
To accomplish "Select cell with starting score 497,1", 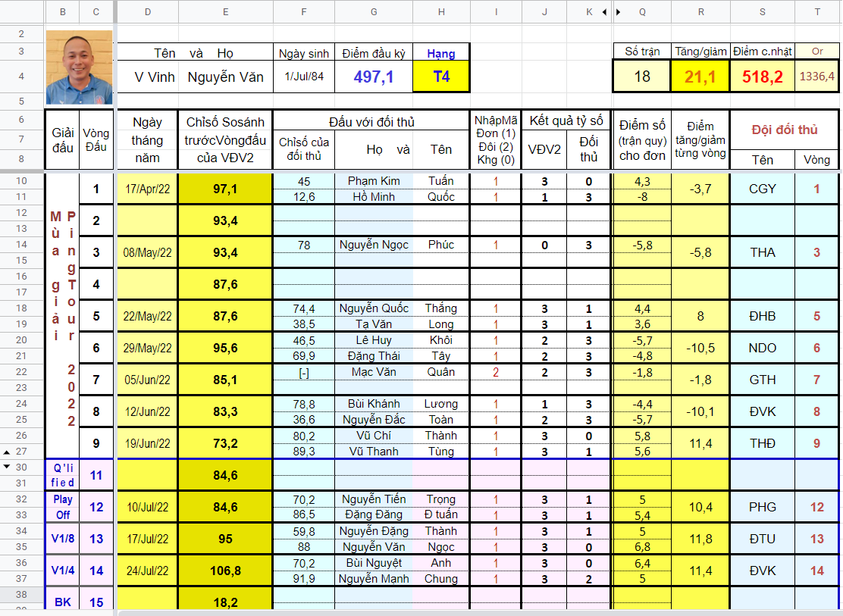I will pos(374,77).
